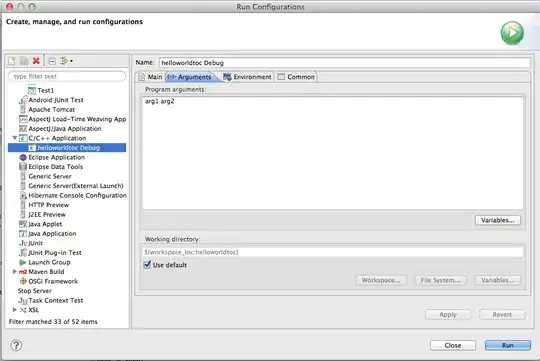
Task: Click the XSL configuration icon
Action: [23, 310]
